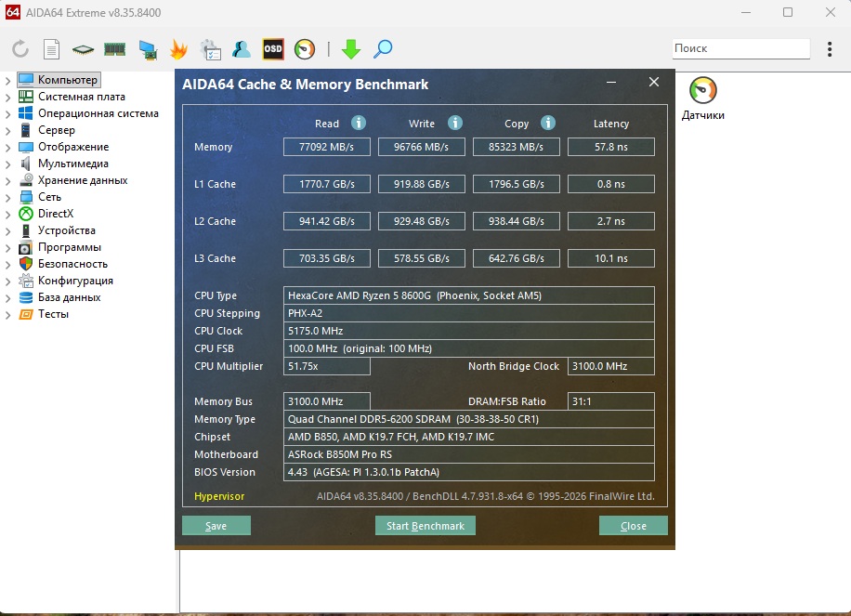Expand the Программы tree node
This screenshot has width=851, height=616.
point(7,249)
